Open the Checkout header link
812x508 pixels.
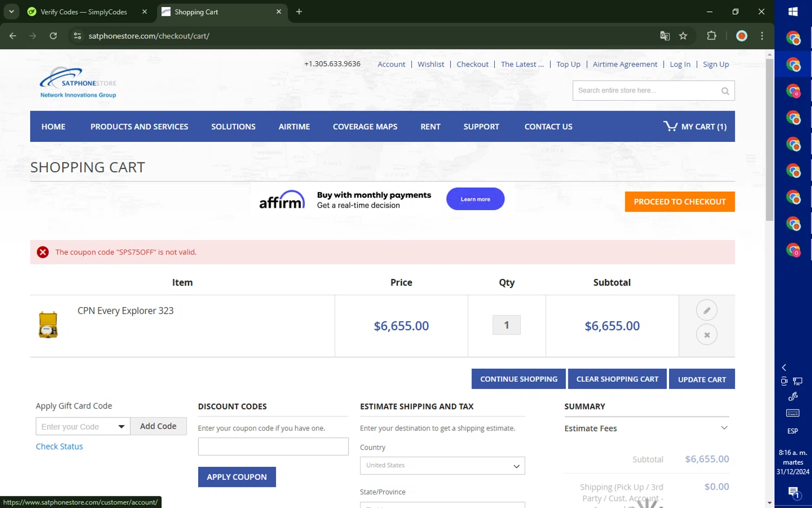point(473,64)
